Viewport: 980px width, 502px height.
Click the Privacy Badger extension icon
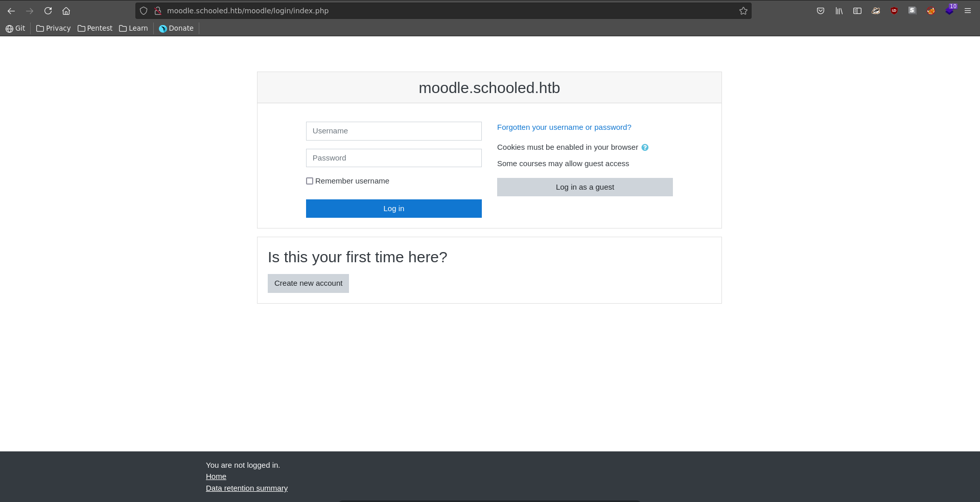[876, 11]
